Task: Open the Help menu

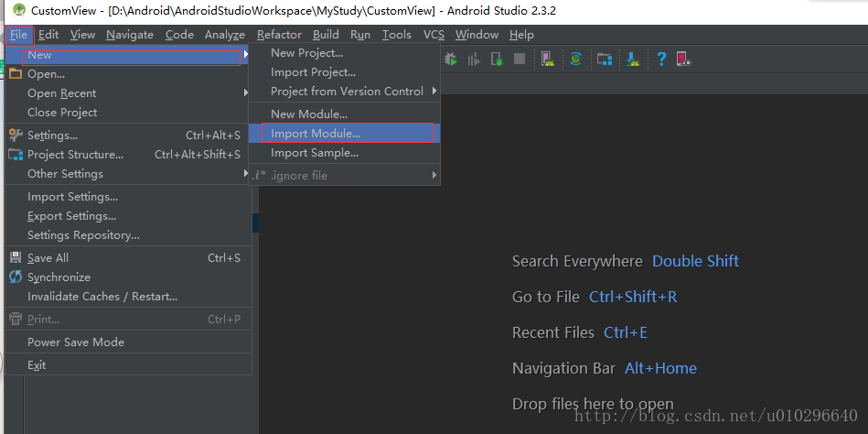Action: point(521,35)
